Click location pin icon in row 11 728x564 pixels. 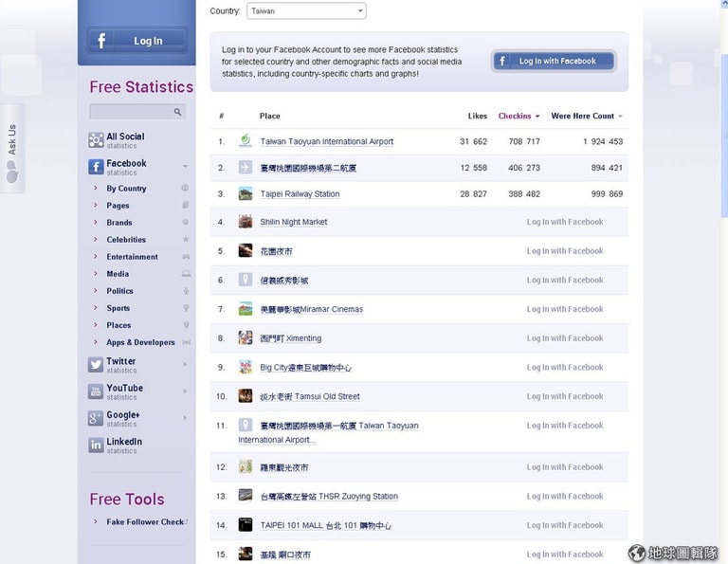[x=246, y=425]
